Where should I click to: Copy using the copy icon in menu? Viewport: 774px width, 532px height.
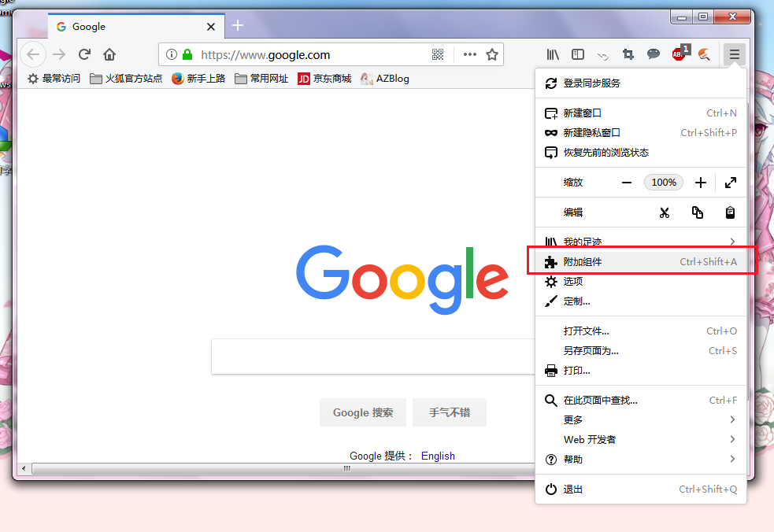[698, 212]
